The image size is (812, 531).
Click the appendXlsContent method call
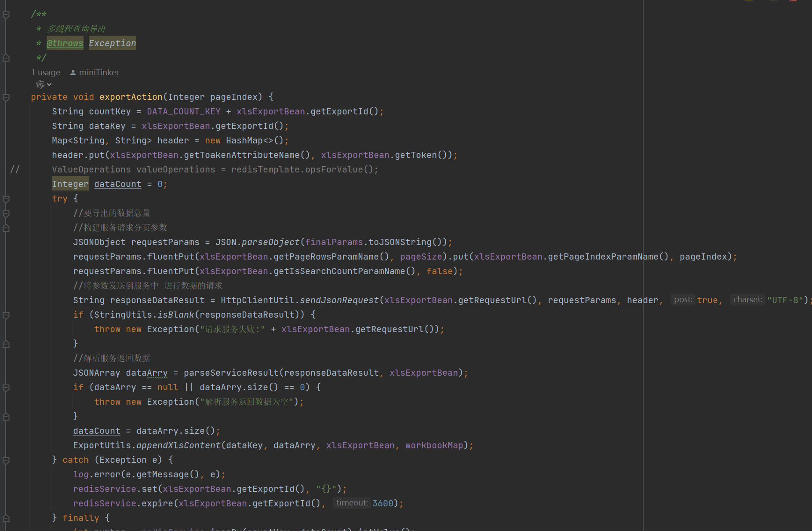point(178,445)
